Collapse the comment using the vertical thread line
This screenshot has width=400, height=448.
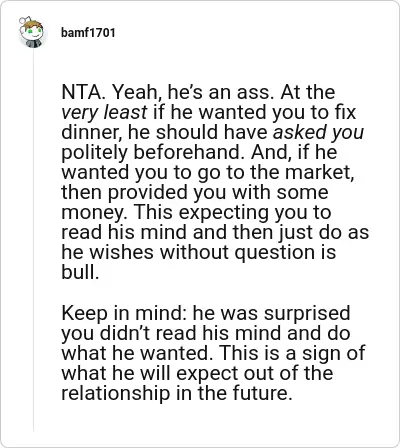[33, 240]
